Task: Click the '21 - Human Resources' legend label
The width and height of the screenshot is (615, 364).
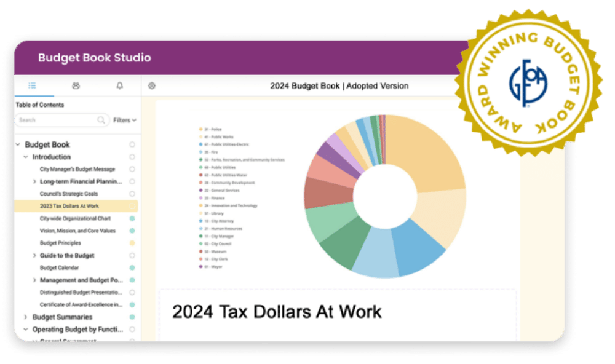Action: click(x=223, y=229)
